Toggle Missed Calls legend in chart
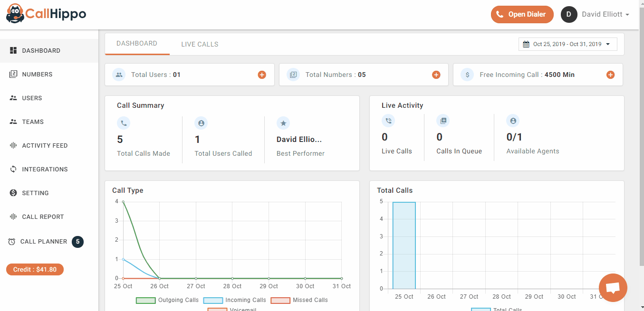644x311 pixels. (299, 300)
